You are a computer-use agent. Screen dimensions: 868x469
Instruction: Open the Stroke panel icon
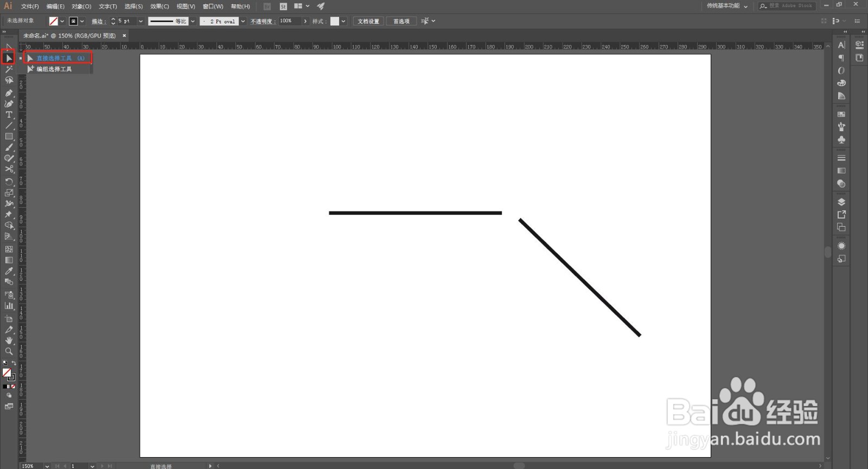coord(841,158)
